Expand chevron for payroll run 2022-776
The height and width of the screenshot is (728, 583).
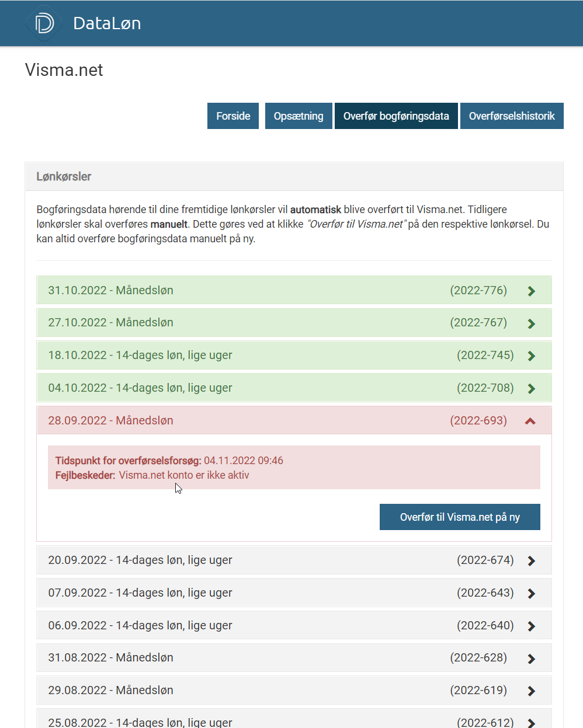coord(531,291)
